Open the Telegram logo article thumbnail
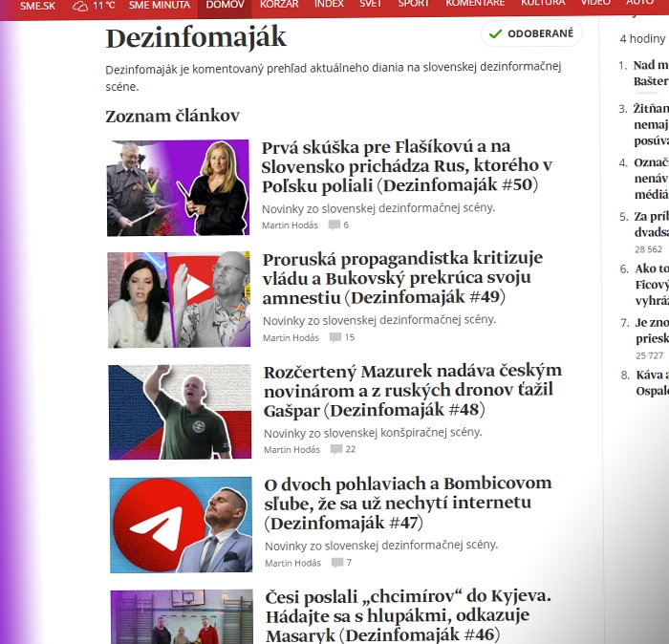 [x=181, y=525]
